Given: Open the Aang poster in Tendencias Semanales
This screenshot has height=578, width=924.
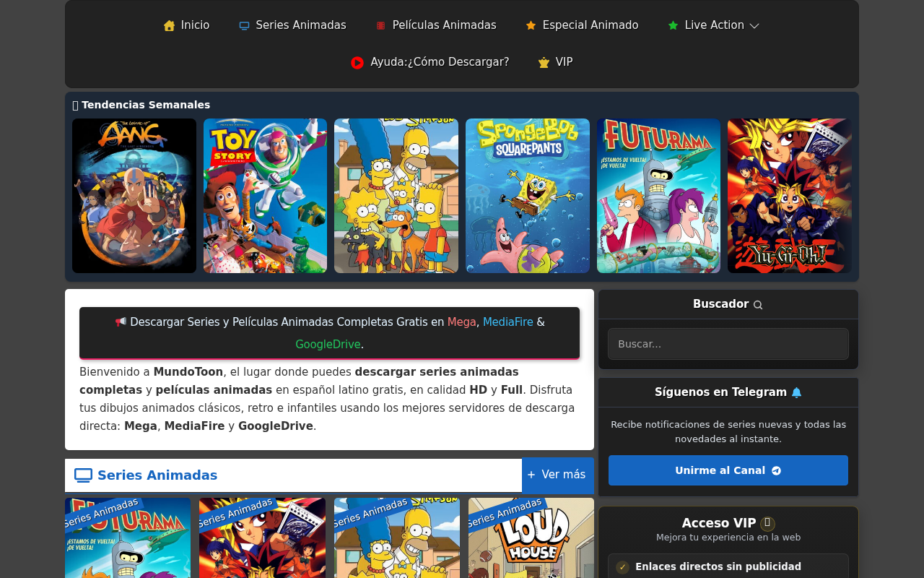Looking at the screenshot, I should point(134,196).
